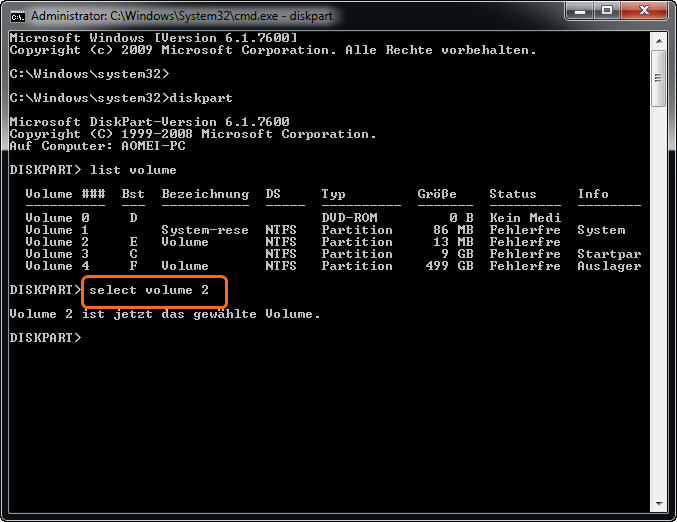Click the highlighted 'select volume 2' command
Image resolution: width=677 pixels, height=522 pixels.
(155, 290)
